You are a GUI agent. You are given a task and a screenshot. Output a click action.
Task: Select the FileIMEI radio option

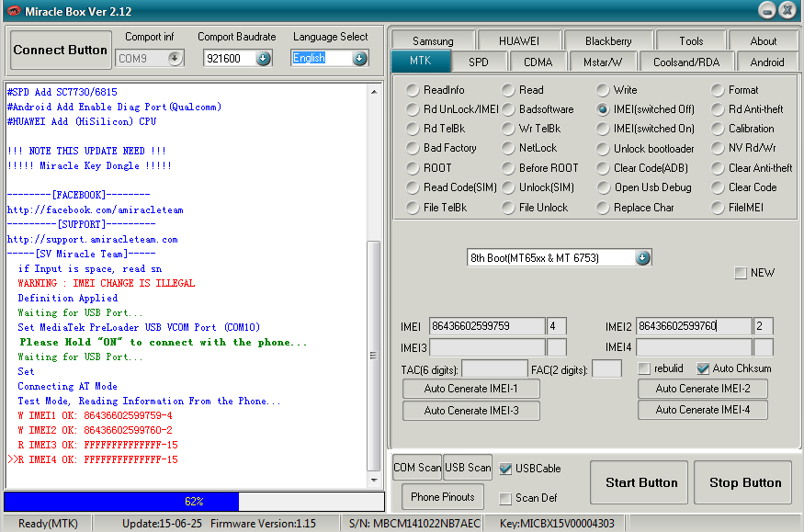718,208
